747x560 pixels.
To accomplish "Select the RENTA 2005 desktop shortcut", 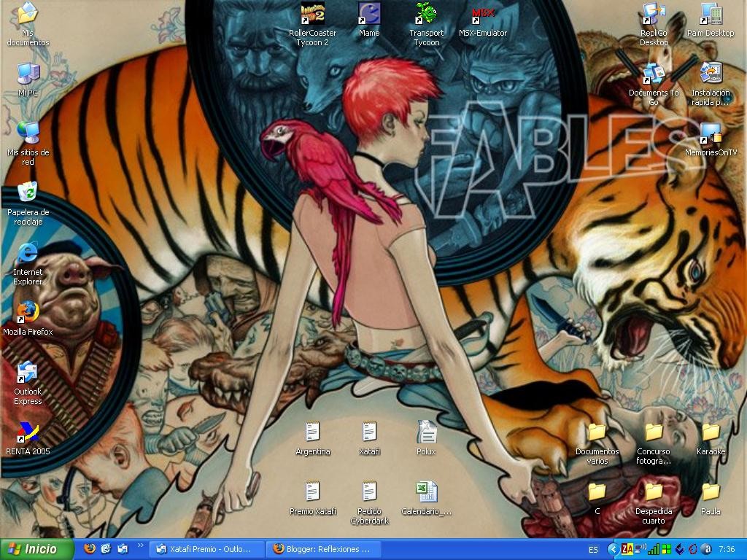I will pyautogui.click(x=28, y=438).
